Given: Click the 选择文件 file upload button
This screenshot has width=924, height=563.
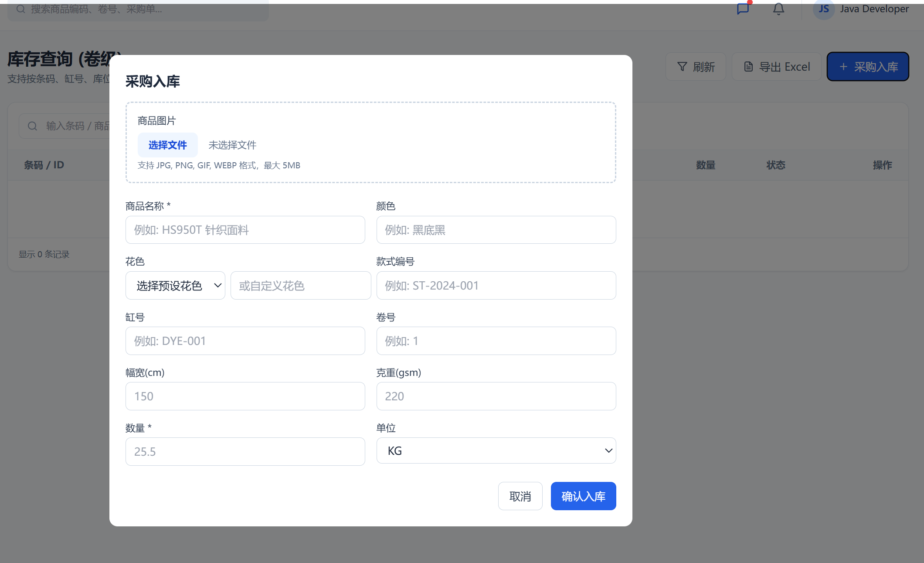Looking at the screenshot, I should tap(167, 144).
